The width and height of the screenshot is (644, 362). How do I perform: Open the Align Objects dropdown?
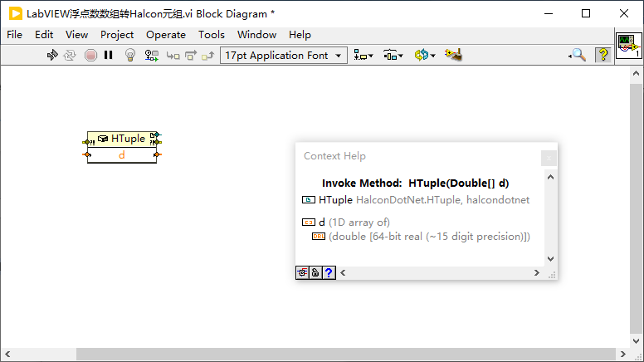tap(363, 55)
